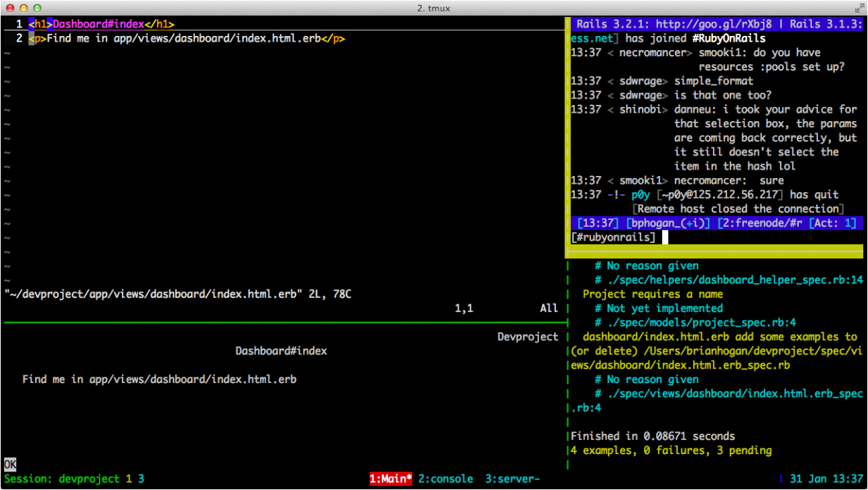Click the '31 Jan 13:37' status clock
The height and width of the screenshot is (490, 868).
(826, 479)
